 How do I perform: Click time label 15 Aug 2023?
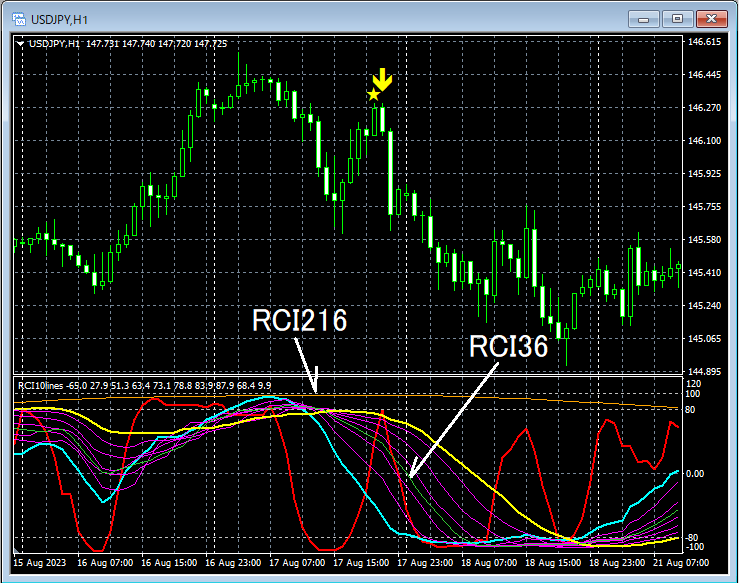click(x=40, y=563)
